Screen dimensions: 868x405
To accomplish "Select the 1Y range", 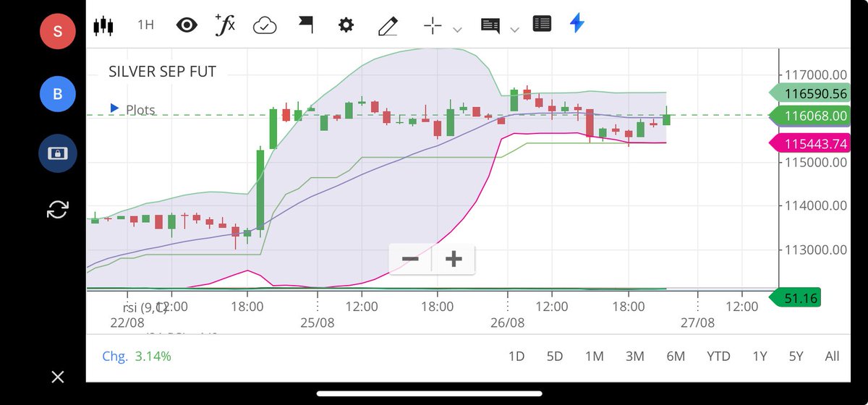I will click(760, 357).
